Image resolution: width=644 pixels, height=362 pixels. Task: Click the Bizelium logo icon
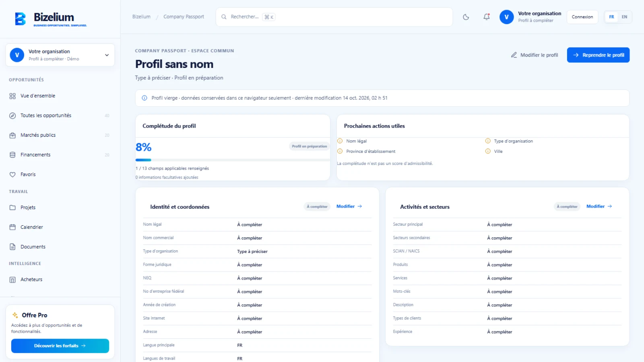(x=20, y=19)
